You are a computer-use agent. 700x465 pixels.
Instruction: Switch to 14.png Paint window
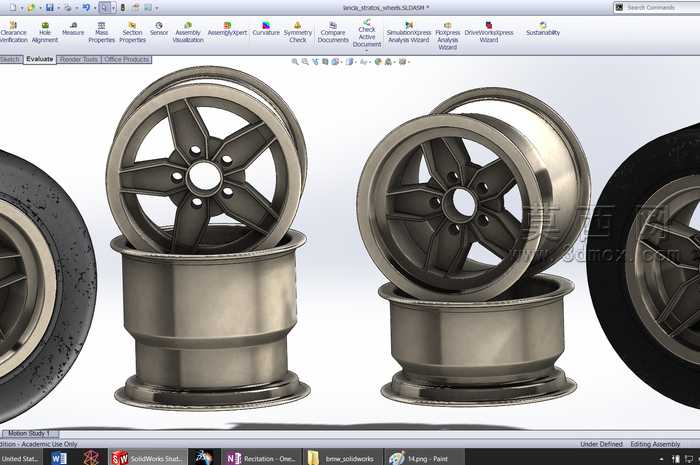click(424, 458)
